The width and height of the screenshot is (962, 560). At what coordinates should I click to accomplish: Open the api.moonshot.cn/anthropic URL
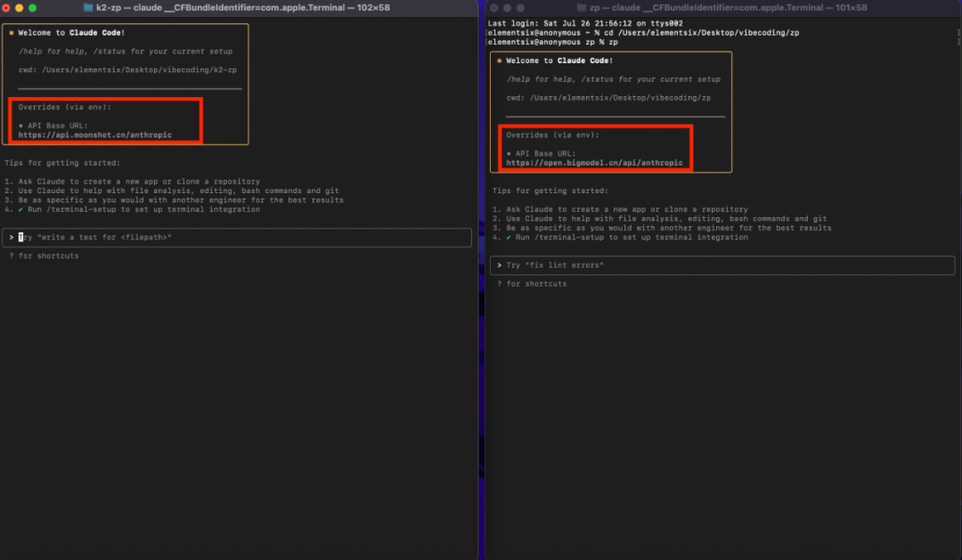click(x=95, y=135)
